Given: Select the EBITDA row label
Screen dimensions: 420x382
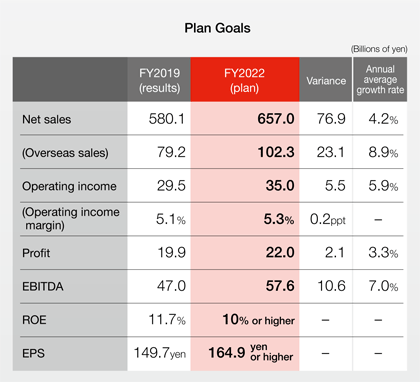Looking at the screenshot, I should pos(43,287).
